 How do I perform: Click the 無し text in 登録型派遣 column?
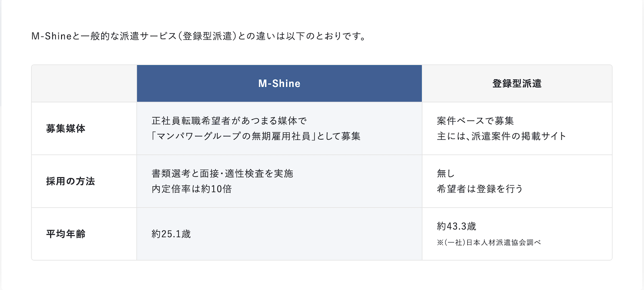tap(446, 174)
